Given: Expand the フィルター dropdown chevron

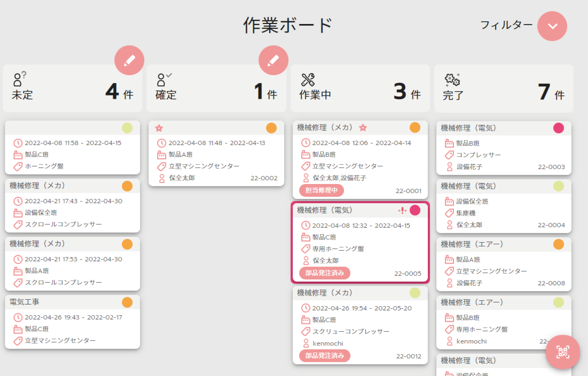Looking at the screenshot, I should click(x=552, y=26).
